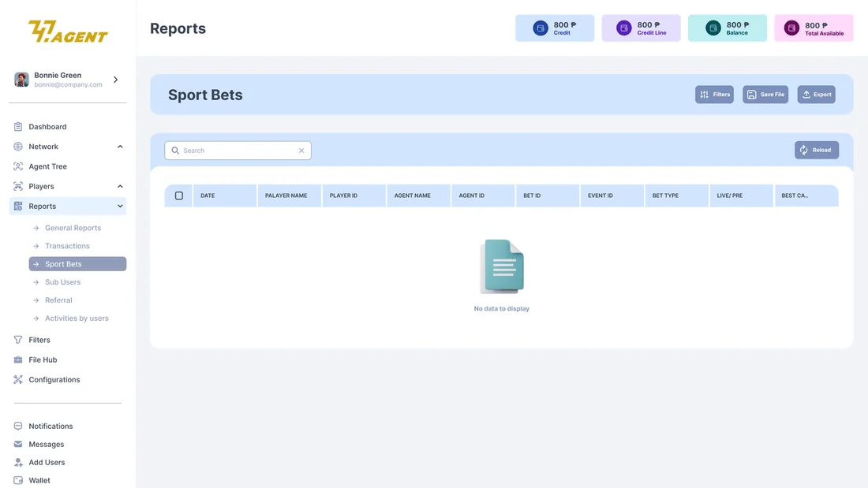
Task: Clear the search field with the X
Action: coord(301,151)
